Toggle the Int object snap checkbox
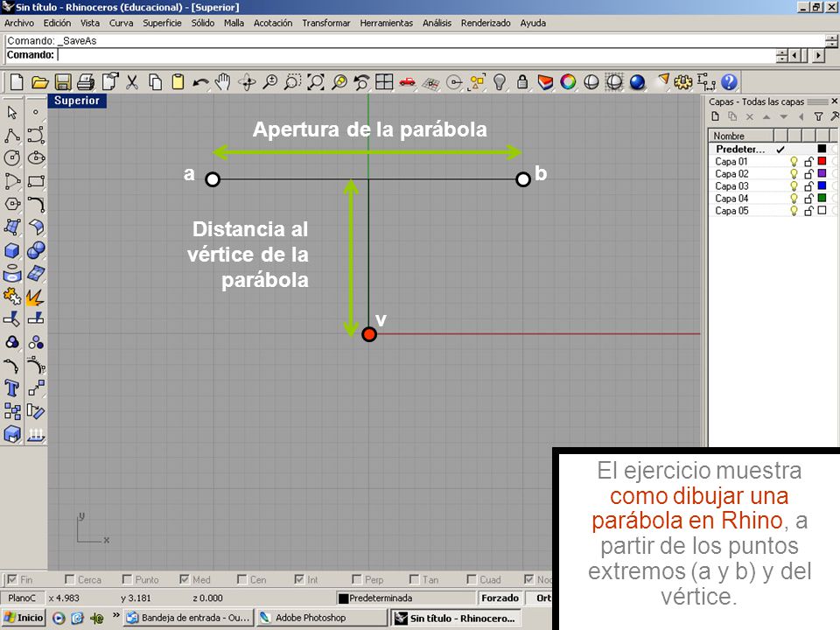The width and height of the screenshot is (840, 630). pyautogui.click(x=299, y=579)
